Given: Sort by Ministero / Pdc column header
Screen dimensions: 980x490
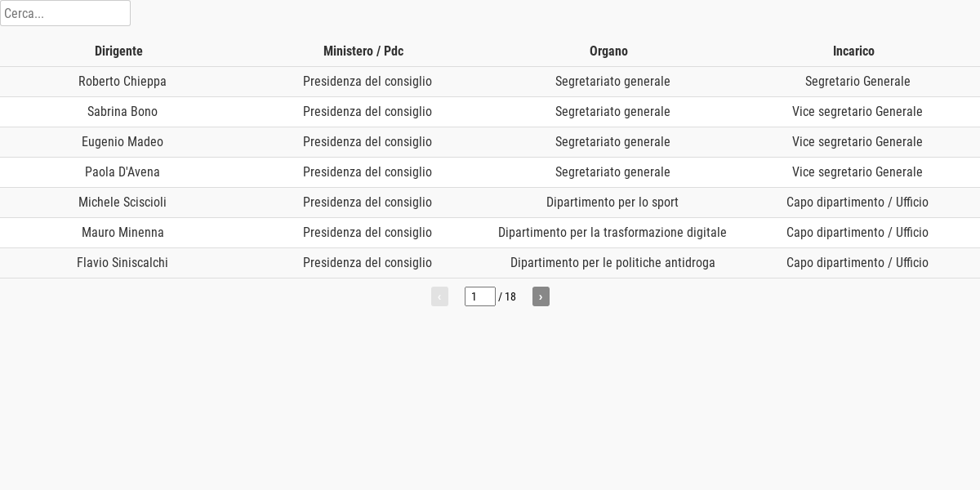Looking at the screenshot, I should [363, 51].
